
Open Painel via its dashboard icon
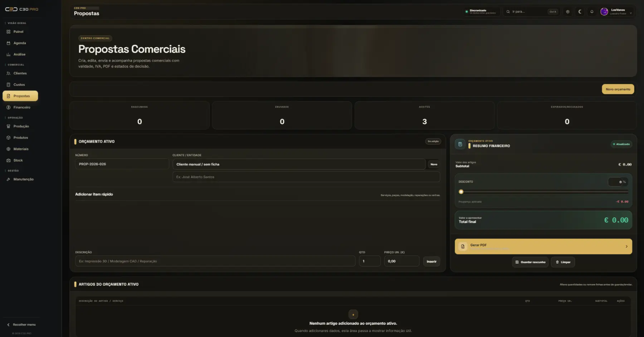[9, 32]
